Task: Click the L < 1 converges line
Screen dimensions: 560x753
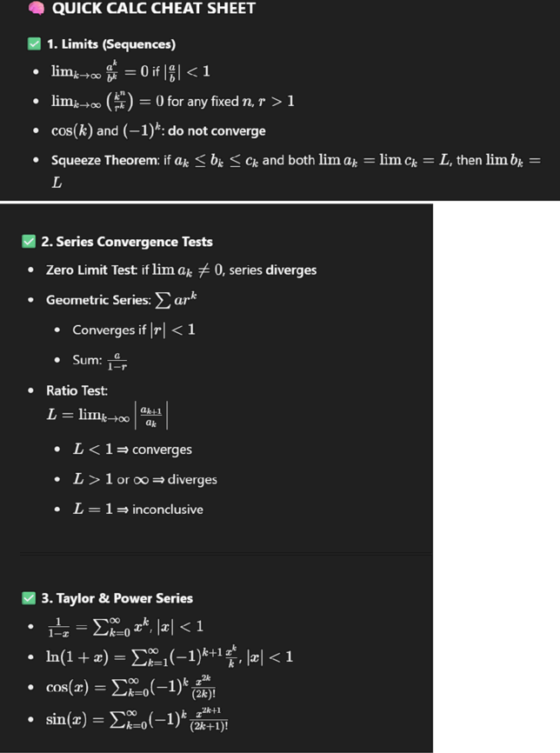Action: pos(132,449)
